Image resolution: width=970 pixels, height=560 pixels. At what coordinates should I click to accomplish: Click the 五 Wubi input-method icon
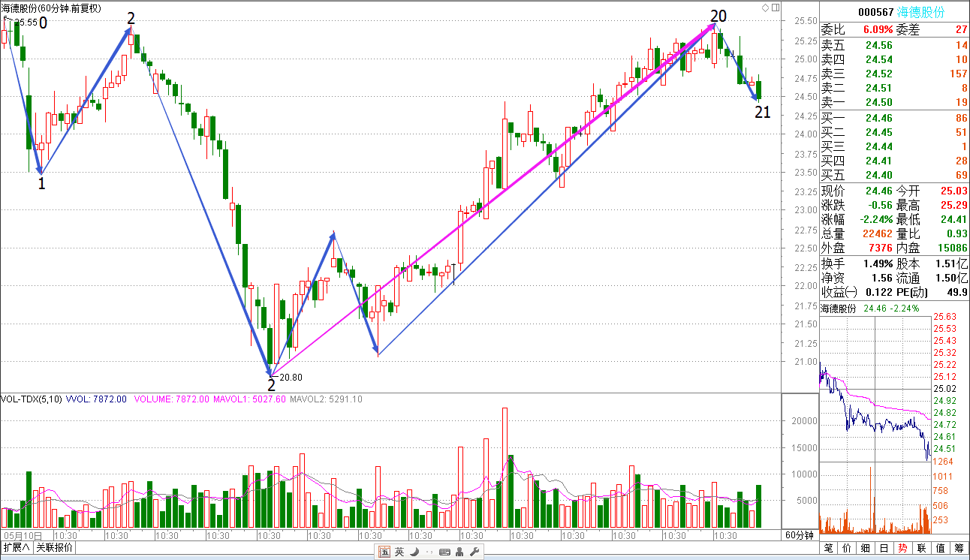pyautogui.click(x=384, y=552)
